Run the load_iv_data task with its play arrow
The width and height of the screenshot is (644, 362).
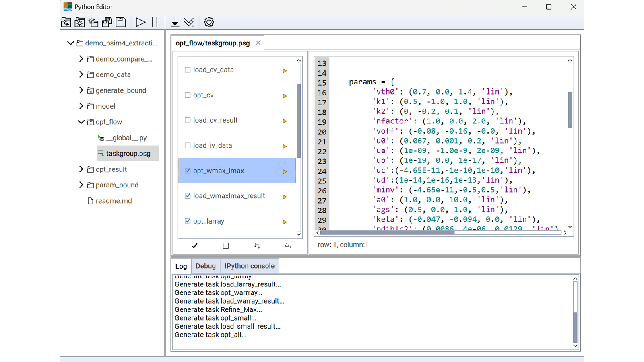click(x=285, y=146)
